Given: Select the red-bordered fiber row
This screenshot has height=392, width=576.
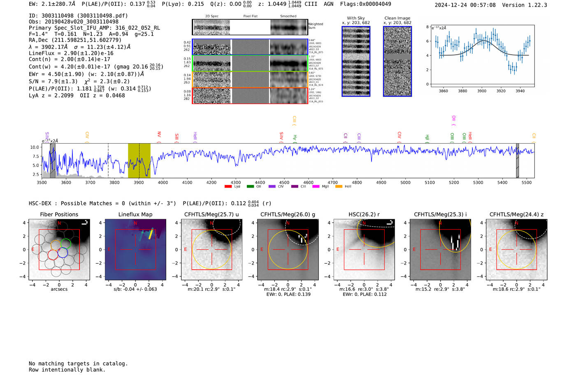Looking at the screenshot, I should click(x=250, y=95).
